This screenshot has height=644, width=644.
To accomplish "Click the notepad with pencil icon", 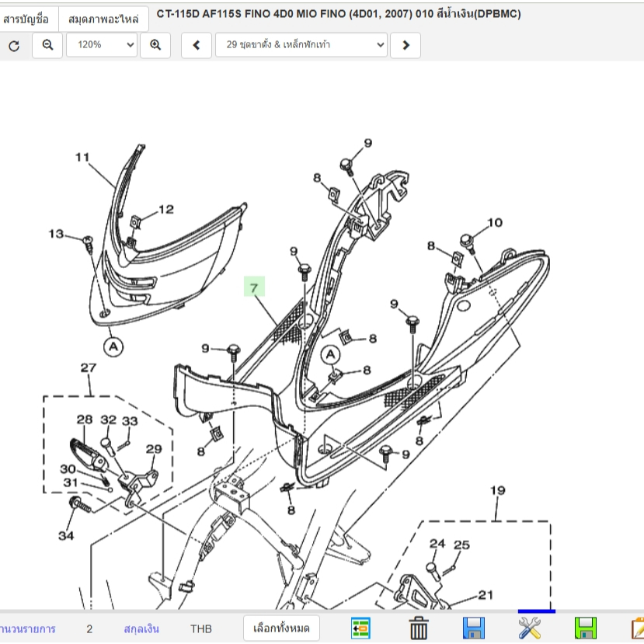I will (x=638, y=628).
